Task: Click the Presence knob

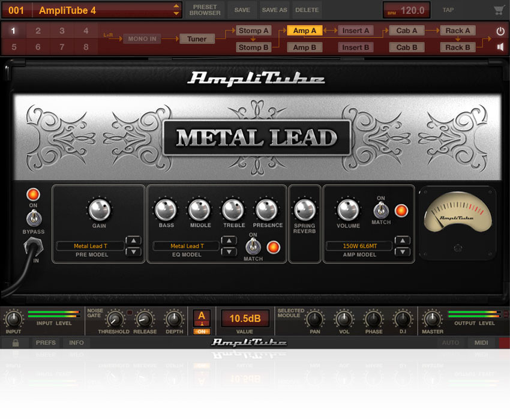Action: [266, 210]
